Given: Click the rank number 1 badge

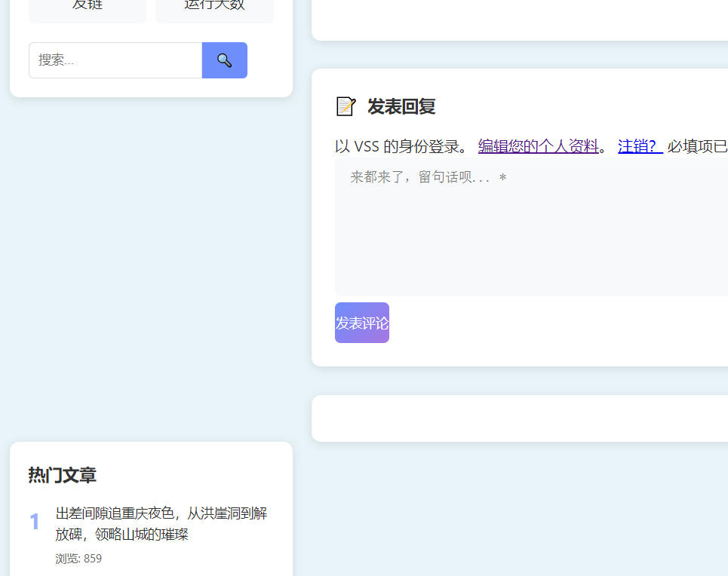Looking at the screenshot, I should [x=34, y=522].
